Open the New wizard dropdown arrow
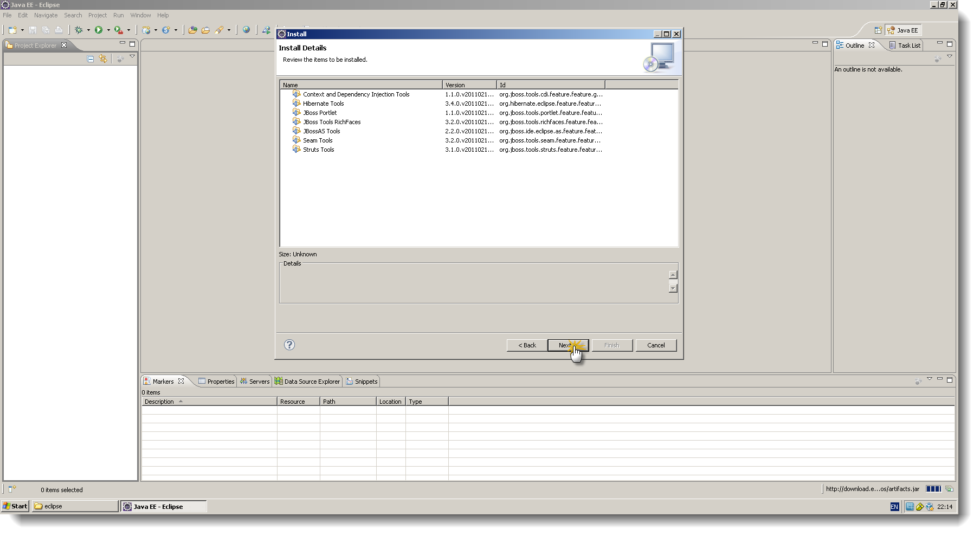The image size is (980, 536). point(22,30)
